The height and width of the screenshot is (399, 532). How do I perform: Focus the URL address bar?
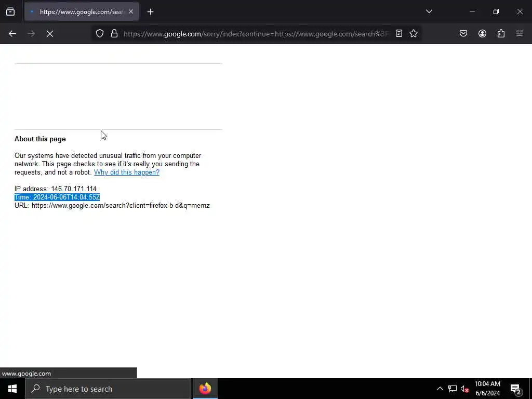tap(256, 34)
